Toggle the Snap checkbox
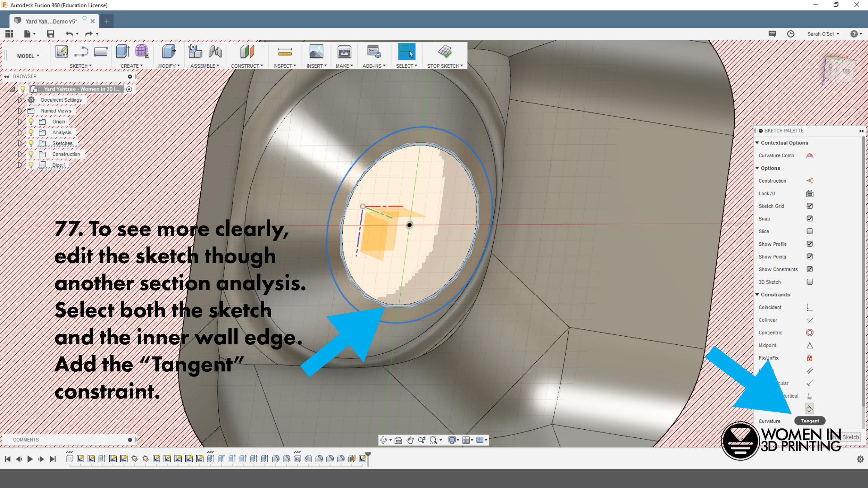868x488 pixels. click(810, 218)
